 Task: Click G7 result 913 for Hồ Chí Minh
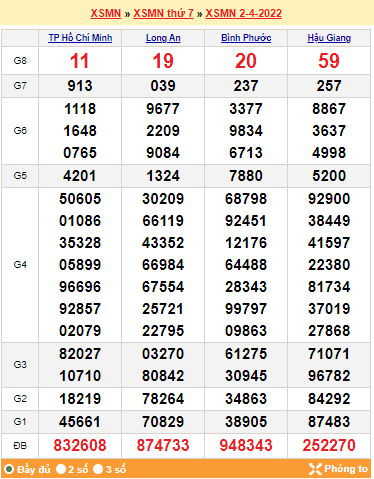pyautogui.click(x=80, y=86)
